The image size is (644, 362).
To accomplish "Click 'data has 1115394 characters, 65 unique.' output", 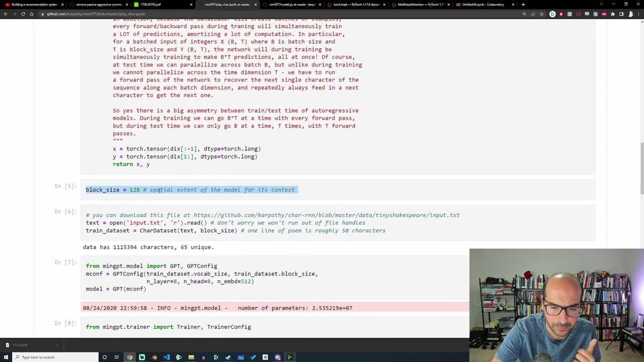I will click(148, 247).
